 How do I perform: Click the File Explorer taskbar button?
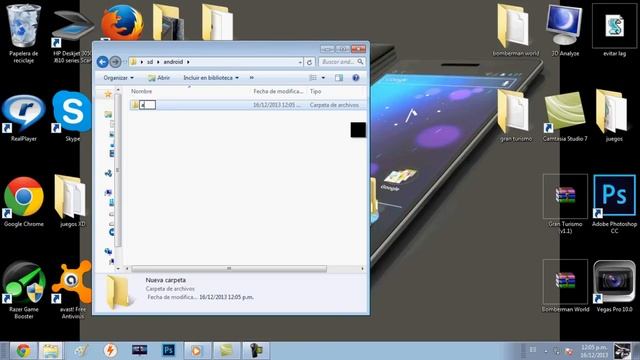pos(50,351)
